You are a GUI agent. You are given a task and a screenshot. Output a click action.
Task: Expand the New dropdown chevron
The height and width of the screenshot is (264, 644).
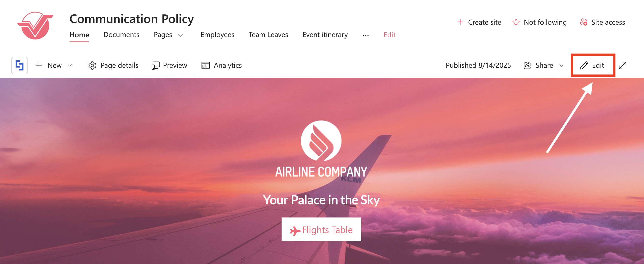click(x=70, y=66)
